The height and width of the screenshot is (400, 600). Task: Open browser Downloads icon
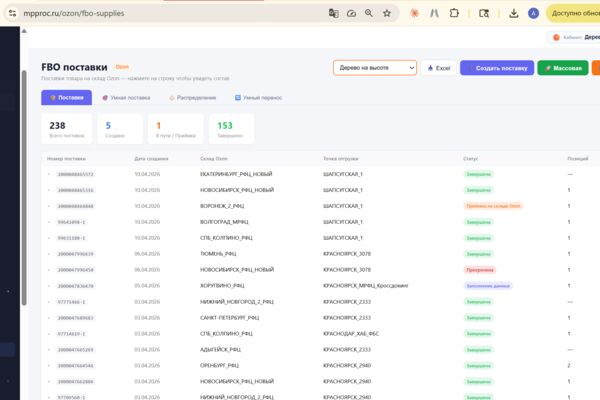[514, 13]
